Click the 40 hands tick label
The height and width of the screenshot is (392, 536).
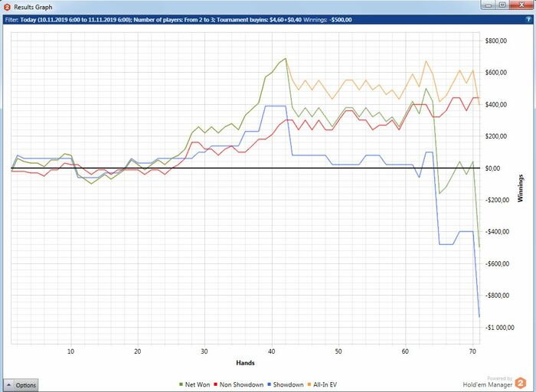click(271, 351)
